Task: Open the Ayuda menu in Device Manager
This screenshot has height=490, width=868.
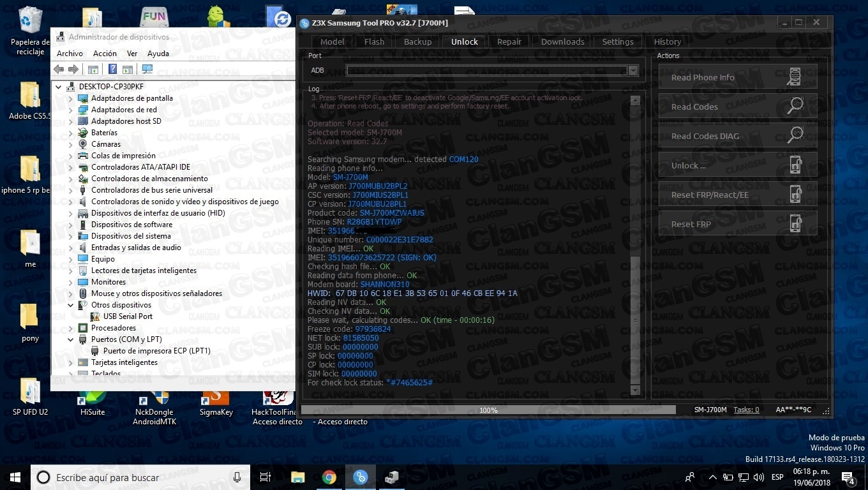Action: (158, 54)
